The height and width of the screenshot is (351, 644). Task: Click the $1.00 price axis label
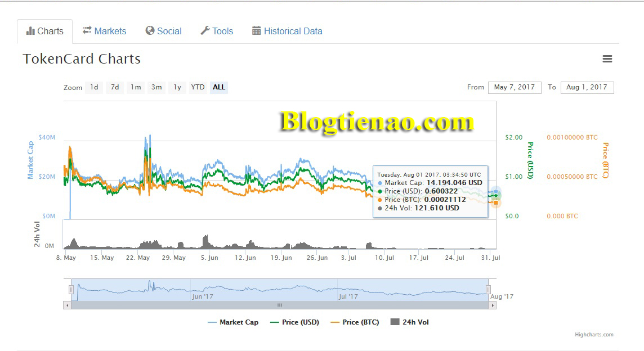point(514,177)
